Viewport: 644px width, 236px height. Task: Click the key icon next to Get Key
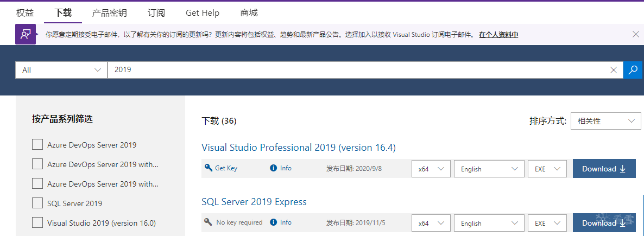tap(208, 168)
